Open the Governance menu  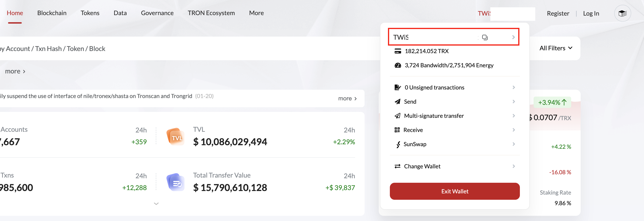[x=157, y=13]
